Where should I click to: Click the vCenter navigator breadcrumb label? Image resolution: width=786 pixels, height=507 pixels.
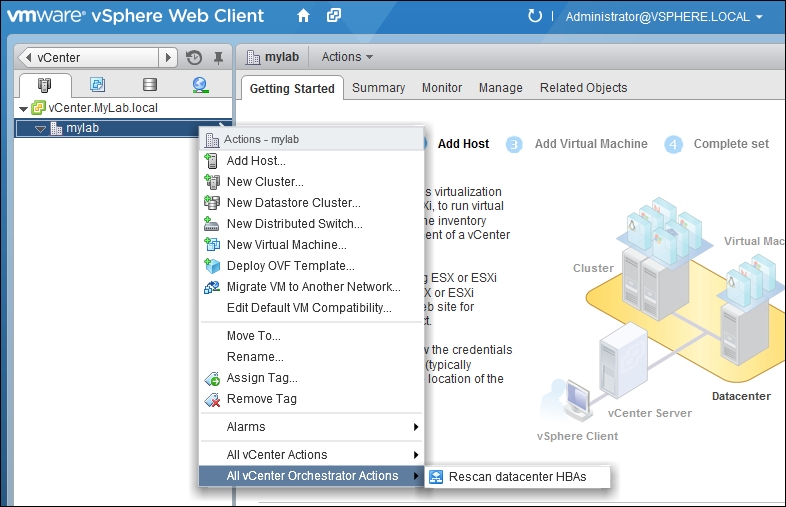tap(59, 58)
